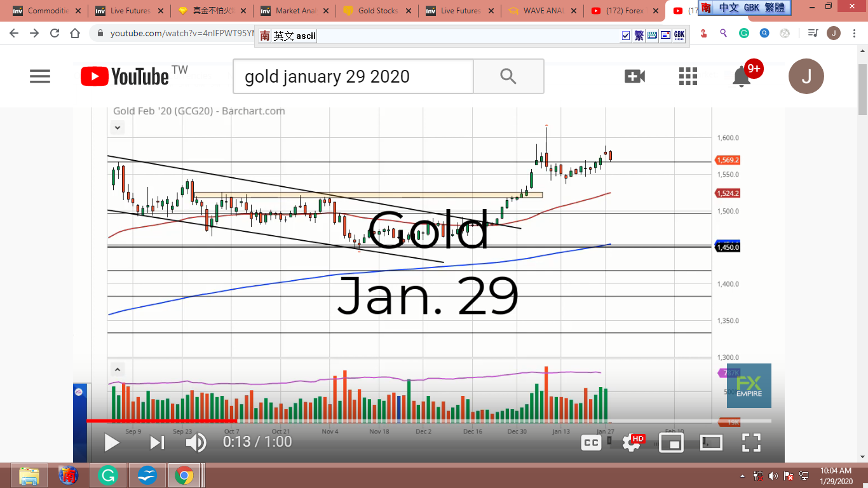The width and height of the screenshot is (868, 488).
Task: Open the YouTube guide hamburger menu
Action: [x=39, y=77]
